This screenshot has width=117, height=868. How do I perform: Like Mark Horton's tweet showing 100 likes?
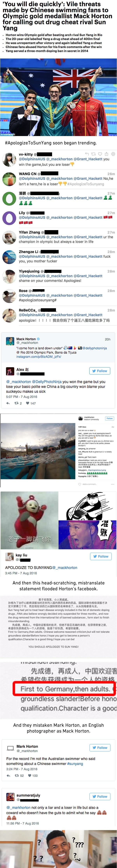(30, 776)
